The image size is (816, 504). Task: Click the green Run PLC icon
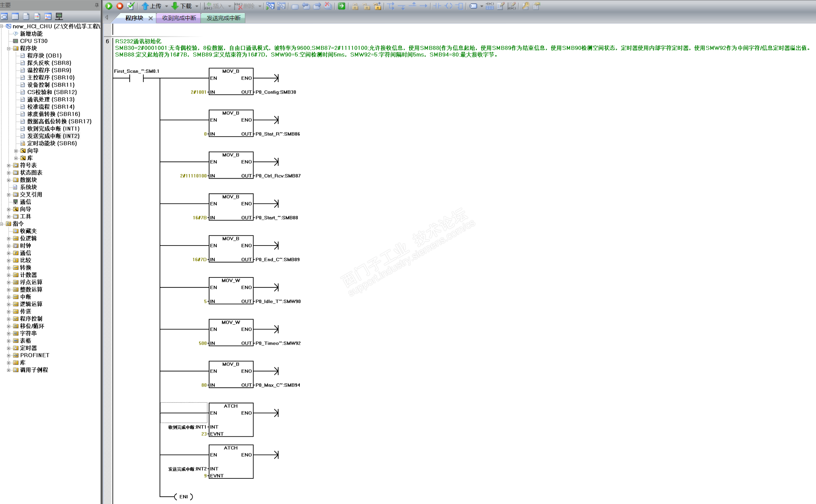click(x=109, y=6)
